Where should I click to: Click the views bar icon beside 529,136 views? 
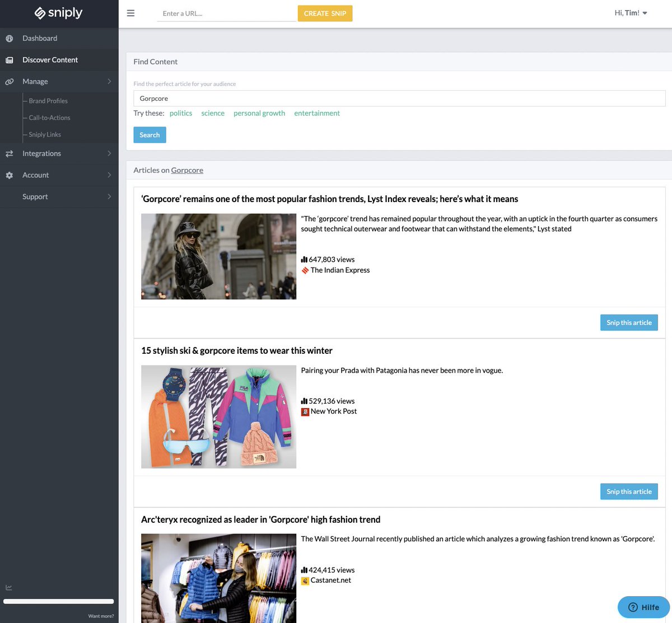click(x=304, y=401)
